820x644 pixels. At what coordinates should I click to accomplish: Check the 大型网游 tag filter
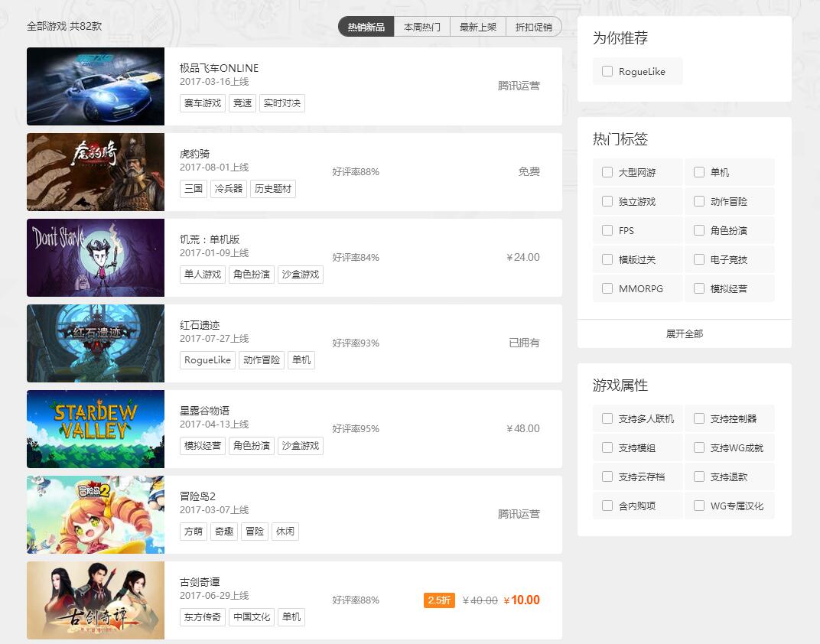tap(607, 171)
